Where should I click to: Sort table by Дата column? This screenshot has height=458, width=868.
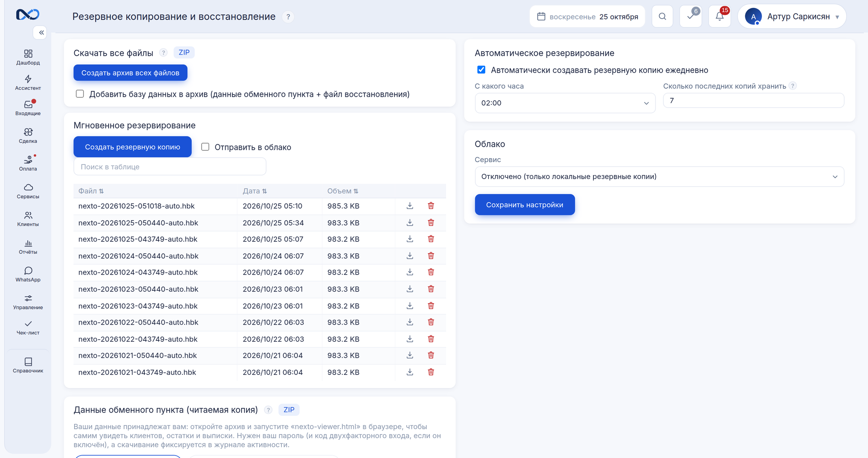(x=255, y=191)
